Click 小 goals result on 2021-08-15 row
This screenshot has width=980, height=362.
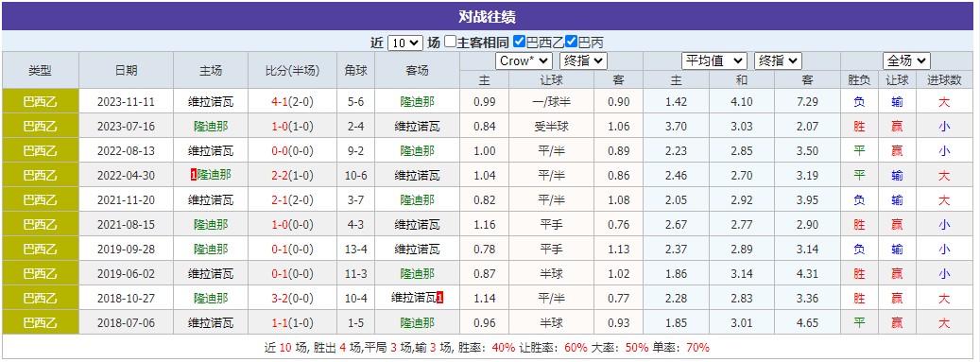tap(944, 224)
